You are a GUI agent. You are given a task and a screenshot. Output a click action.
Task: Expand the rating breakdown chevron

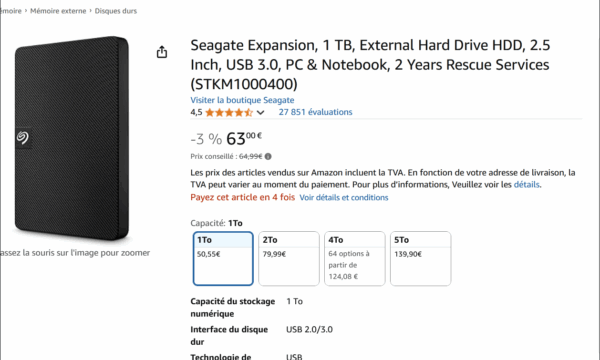pyautogui.click(x=260, y=112)
